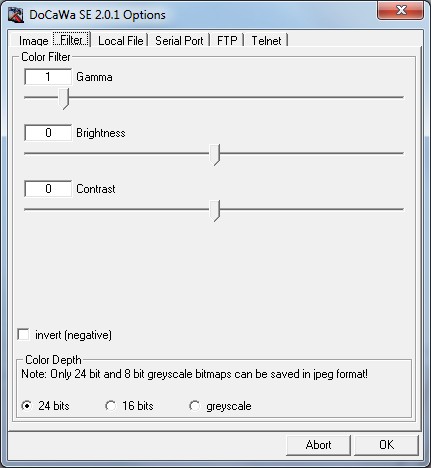The height and width of the screenshot is (468, 431).
Task: Open the Local File tab
Action: (x=121, y=41)
